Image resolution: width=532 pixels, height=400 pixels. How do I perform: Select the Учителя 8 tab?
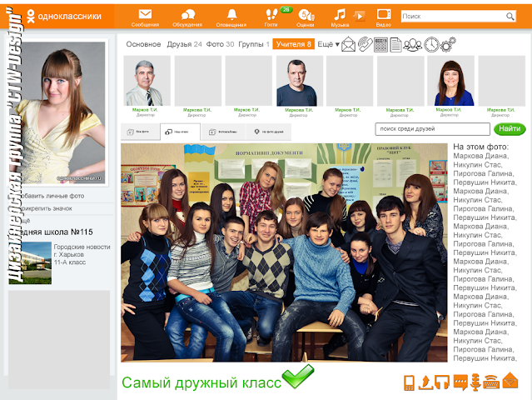(x=294, y=44)
